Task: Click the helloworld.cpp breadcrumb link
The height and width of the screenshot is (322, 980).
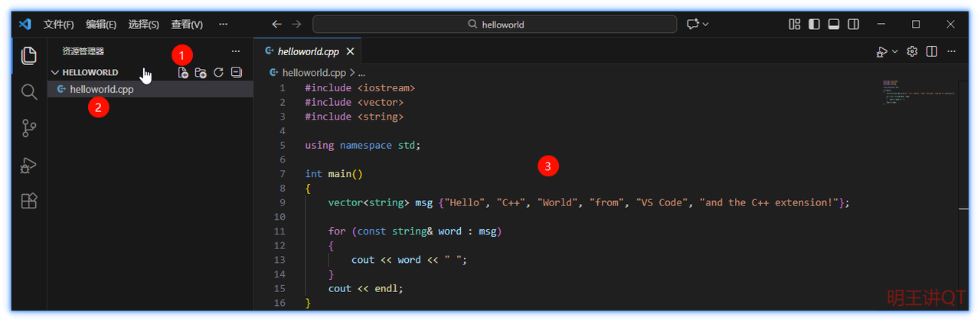Action: tap(313, 73)
